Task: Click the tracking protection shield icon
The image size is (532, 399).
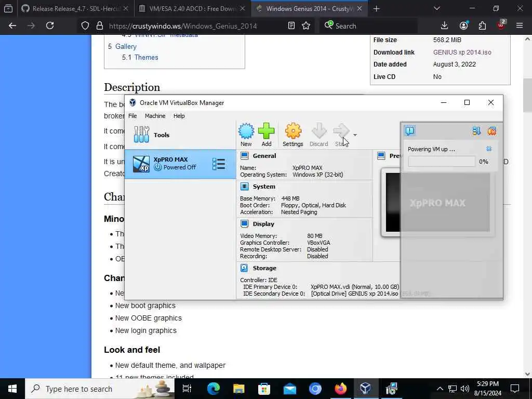Action: [85, 26]
